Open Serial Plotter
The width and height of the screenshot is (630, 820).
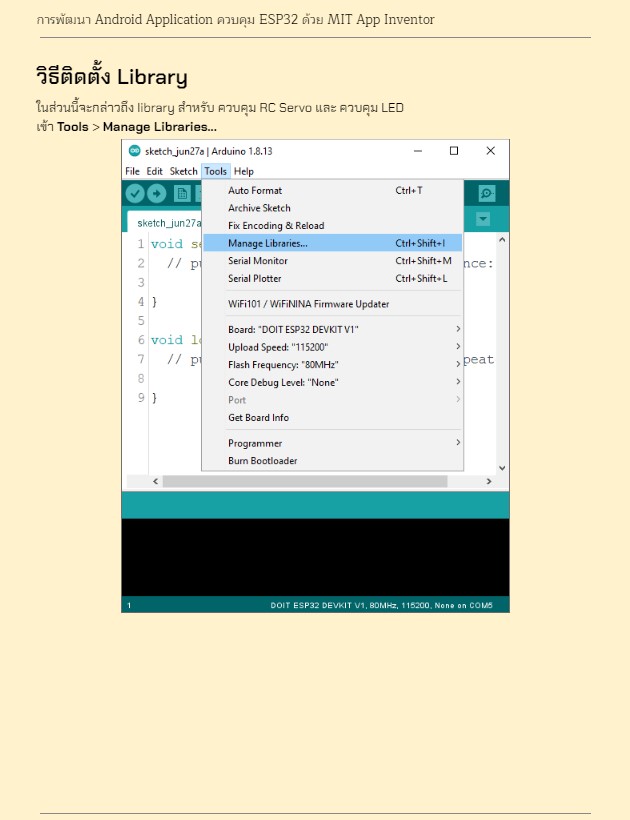(333, 278)
